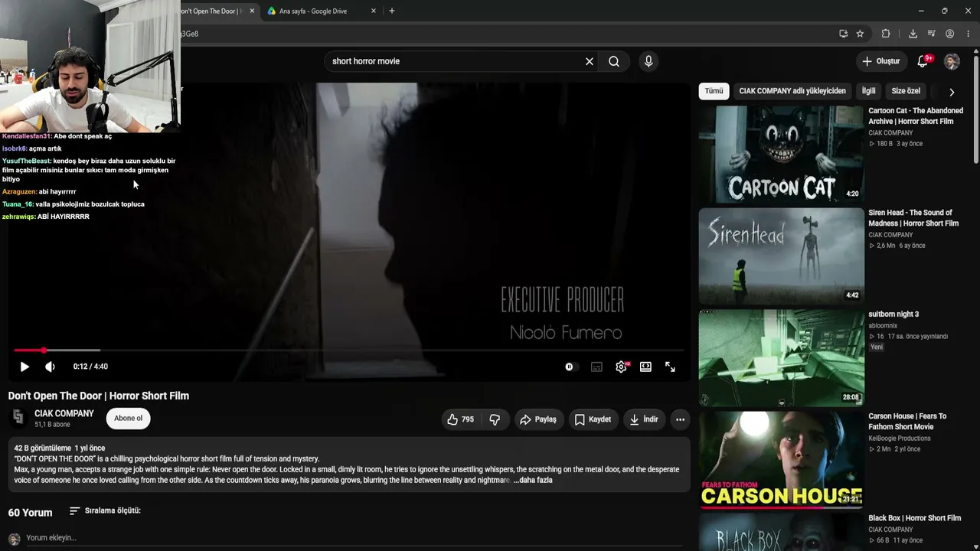Open the Chrome extensions puzzle icon

886,34
